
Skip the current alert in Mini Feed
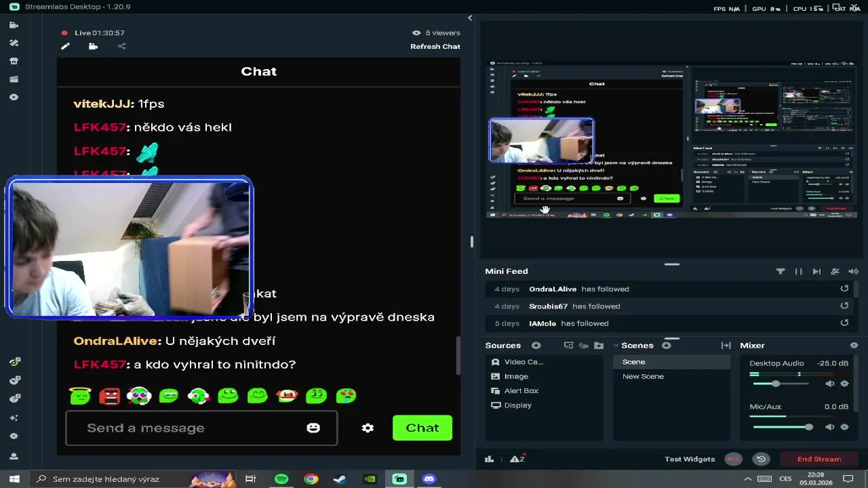[x=816, y=271]
